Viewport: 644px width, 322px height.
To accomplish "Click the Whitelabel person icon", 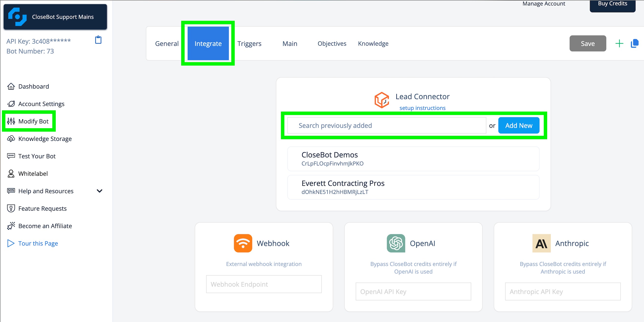I will [11, 174].
